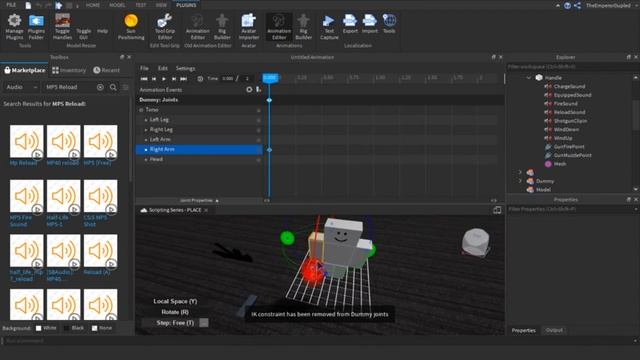Play the animation
The width and height of the screenshot is (640, 360).
coord(164,79)
